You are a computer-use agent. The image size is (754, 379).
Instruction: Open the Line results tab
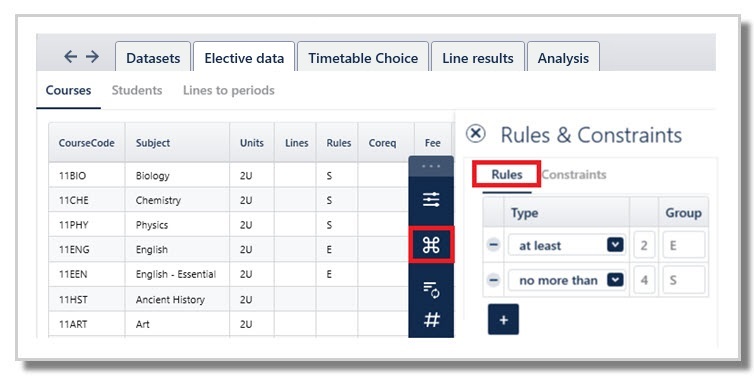point(478,58)
